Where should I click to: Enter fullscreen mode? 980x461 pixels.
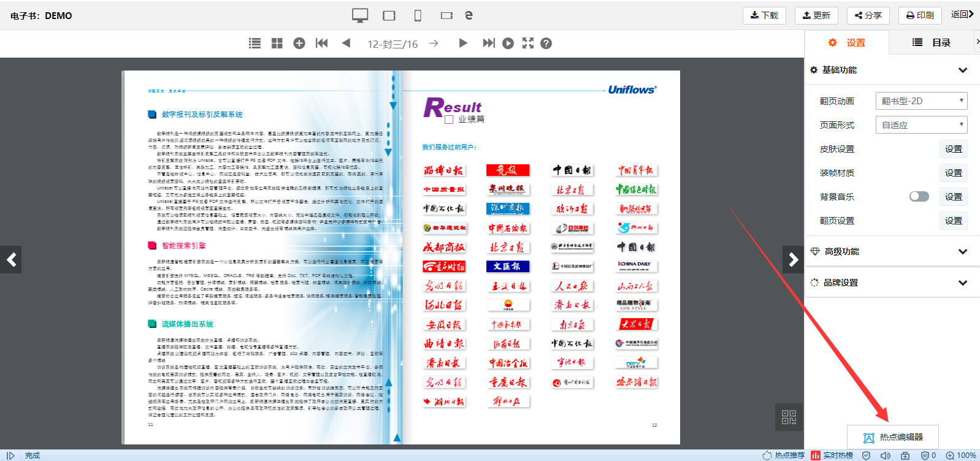[527, 43]
